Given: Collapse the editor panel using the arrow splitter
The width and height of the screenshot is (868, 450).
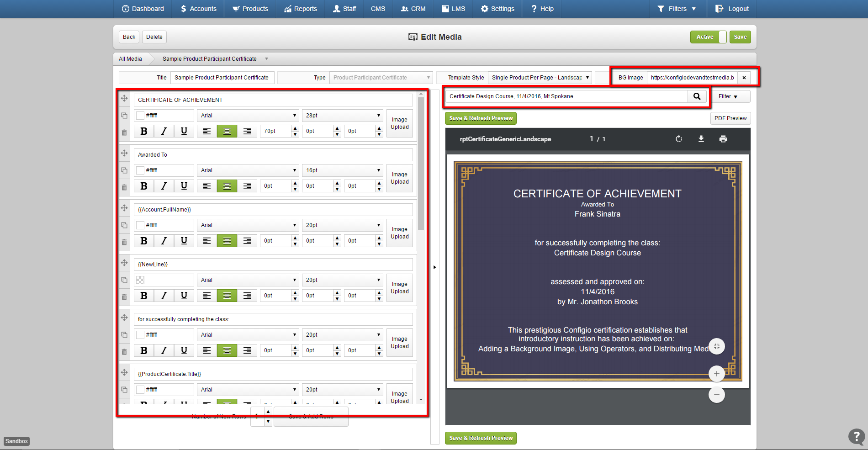Looking at the screenshot, I should (x=435, y=267).
